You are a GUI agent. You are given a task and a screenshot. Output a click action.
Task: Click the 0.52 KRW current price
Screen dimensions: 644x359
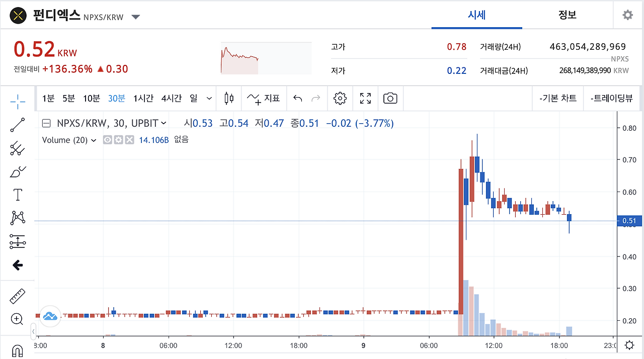45,49
